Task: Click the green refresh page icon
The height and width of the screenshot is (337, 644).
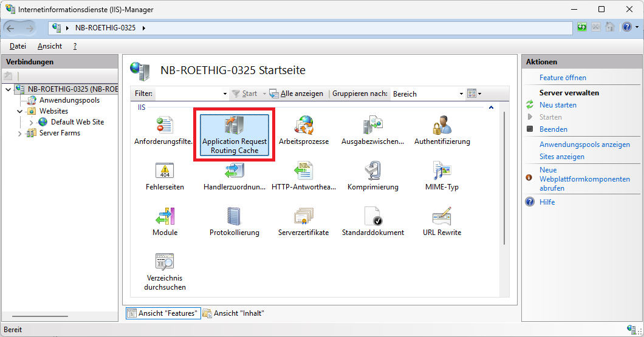Action: (582, 27)
